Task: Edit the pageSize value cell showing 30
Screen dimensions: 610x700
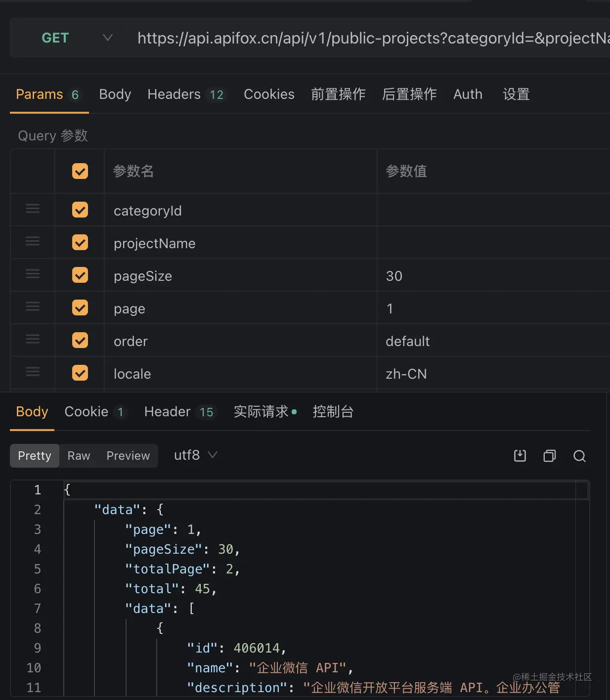Action: 445,275
